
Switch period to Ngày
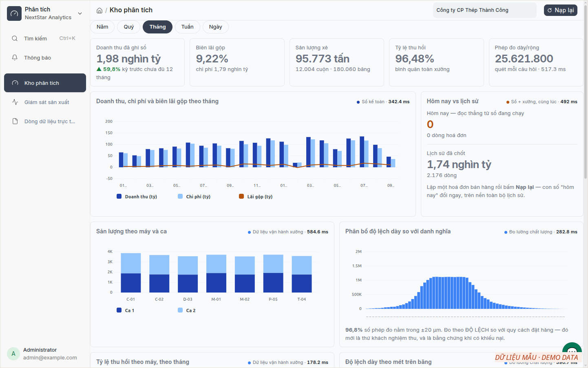coord(216,27)
